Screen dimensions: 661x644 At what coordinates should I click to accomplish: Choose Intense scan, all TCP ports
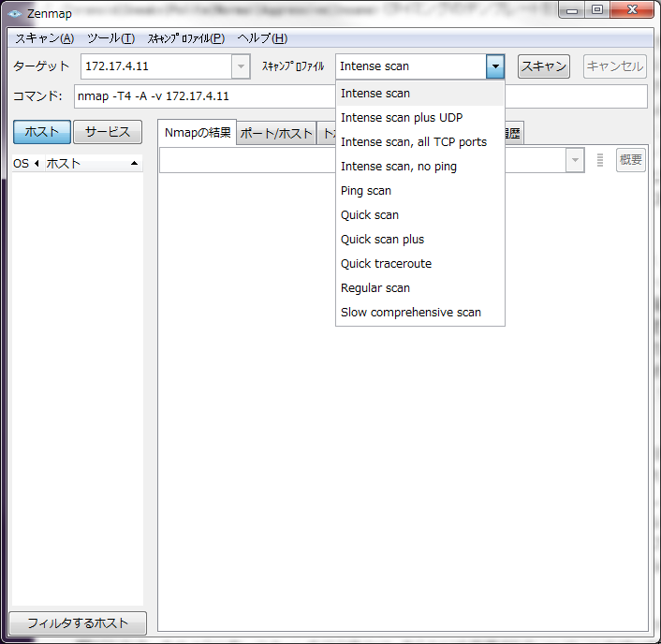click(420, 142)
